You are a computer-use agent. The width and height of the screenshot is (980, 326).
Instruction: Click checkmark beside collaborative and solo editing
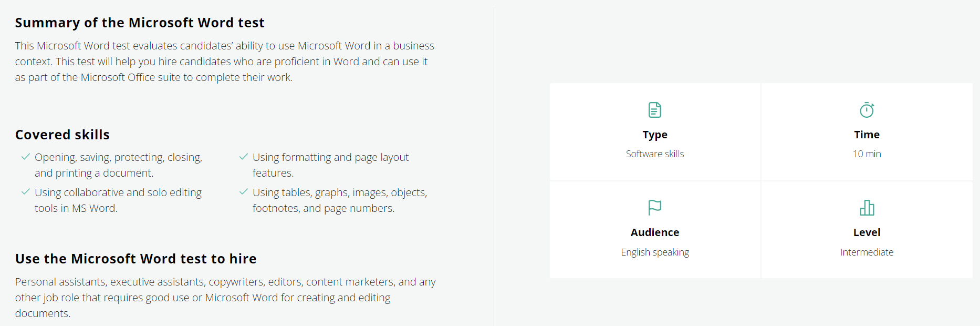coord(25,192)
